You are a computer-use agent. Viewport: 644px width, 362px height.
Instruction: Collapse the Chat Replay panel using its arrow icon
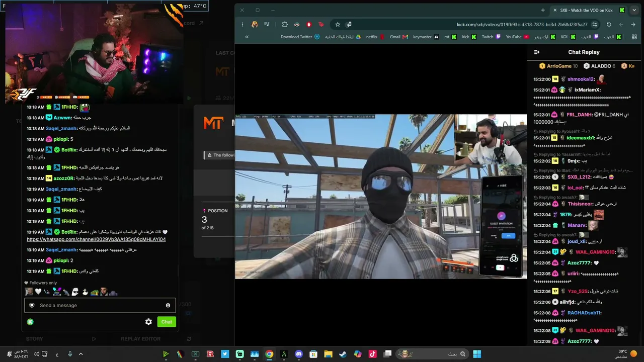click(537, 52)
